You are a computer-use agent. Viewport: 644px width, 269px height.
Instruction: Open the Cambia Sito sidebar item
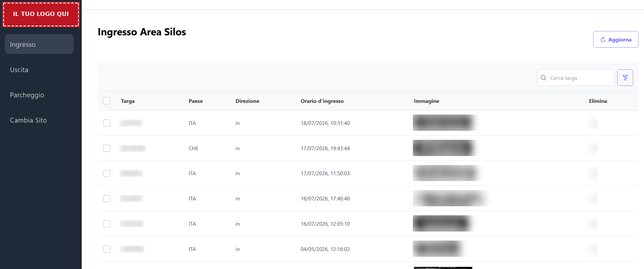(39, 120)
